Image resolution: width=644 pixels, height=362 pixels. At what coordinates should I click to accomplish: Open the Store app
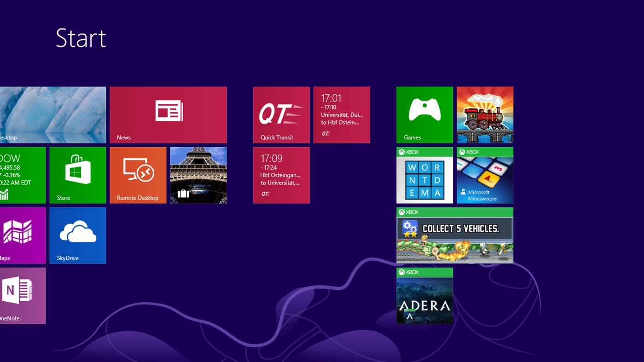77,175
